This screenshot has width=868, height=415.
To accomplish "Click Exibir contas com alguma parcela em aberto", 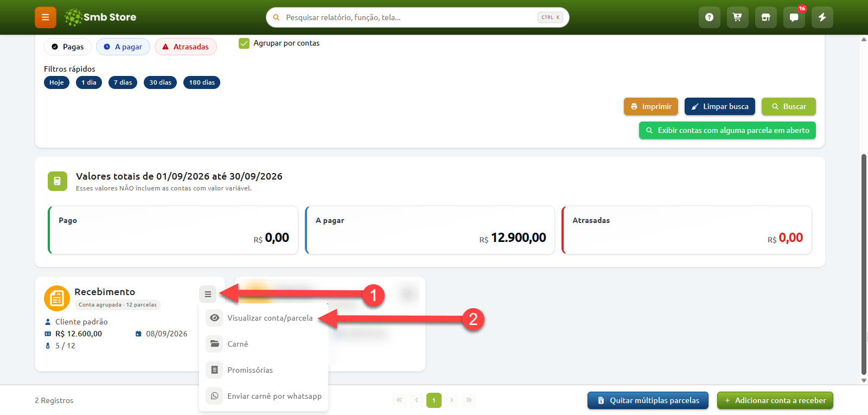I will (727, 130).
